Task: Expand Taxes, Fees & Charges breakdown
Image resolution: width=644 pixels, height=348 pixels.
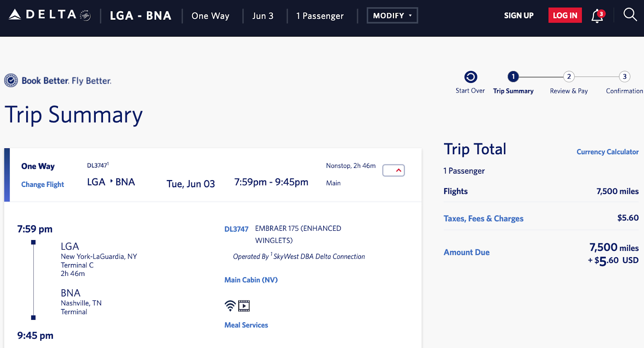Action: tap(483, 218)
